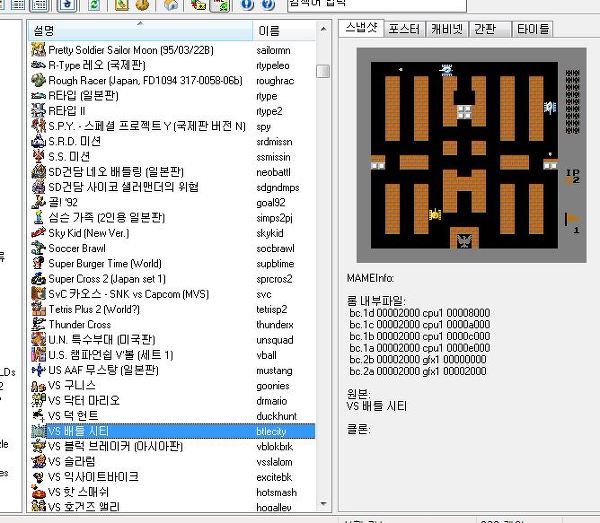The image size is (600, 523).
Task: Click the blue plane icon beside US AAF 무스탕
Action: click(x=38, y=370)
